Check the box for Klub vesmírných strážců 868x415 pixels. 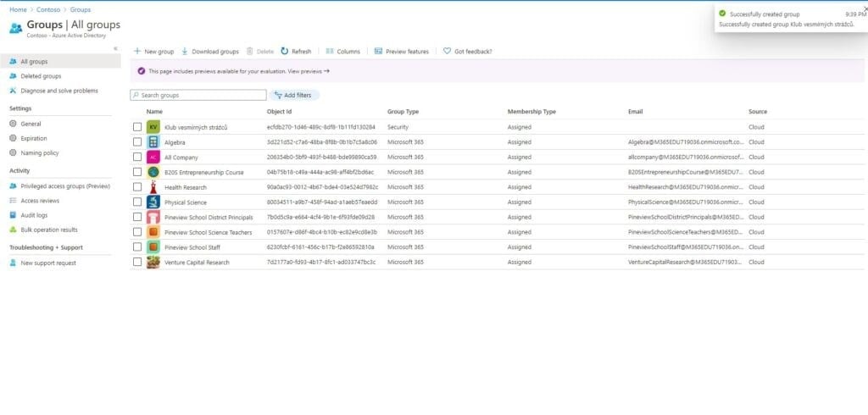(x=137, y=127)
